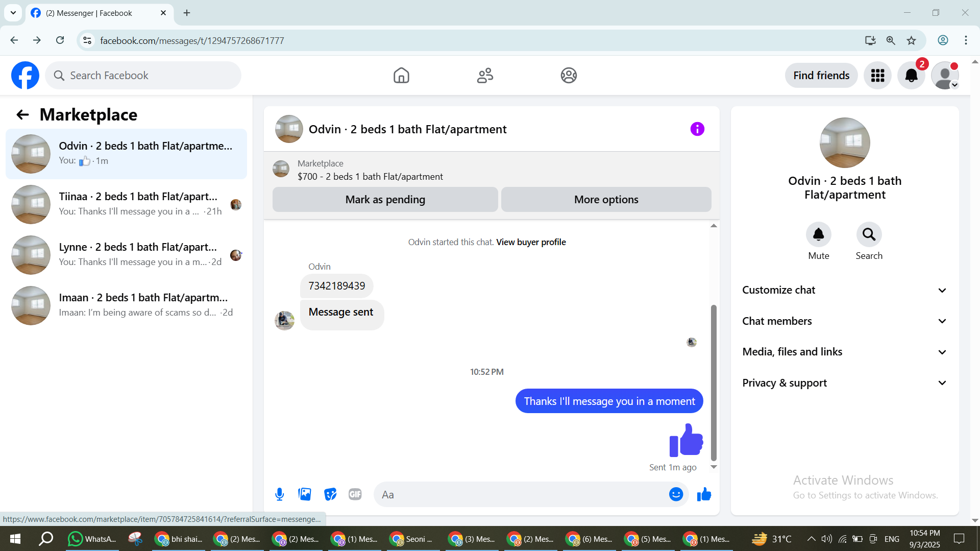Open the notifications bell
This screenshot has width=980, height=551.
click(x=912, y=76)
